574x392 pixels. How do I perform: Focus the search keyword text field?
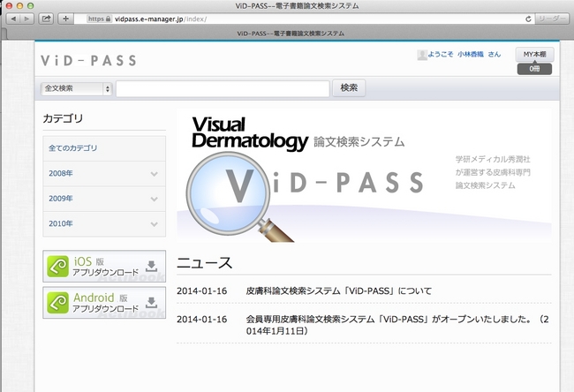tap(223, 89)
